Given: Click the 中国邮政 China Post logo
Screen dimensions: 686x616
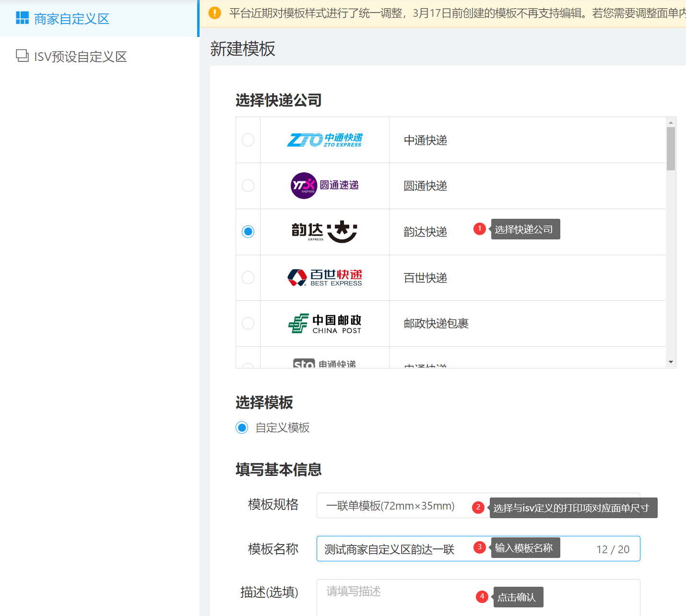Looking at the screenshot, I should tap(325, 324).
